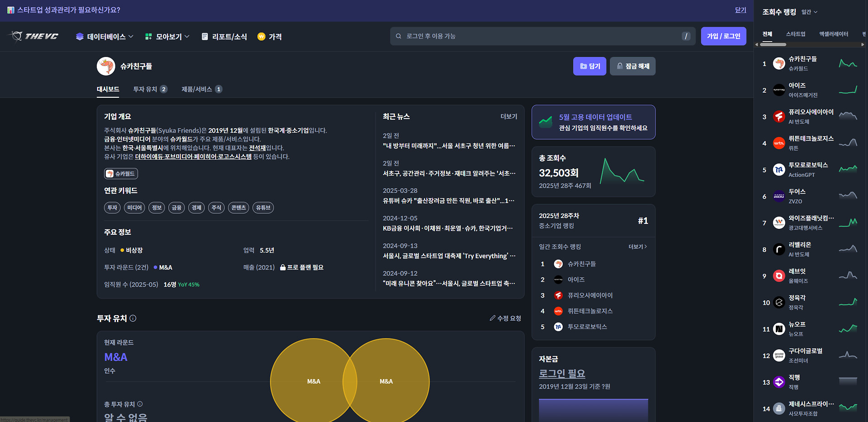Open 두어스 logo in the sidebar ranking
This screenshot has width=868, height=422.
click(x=779, y=196)
